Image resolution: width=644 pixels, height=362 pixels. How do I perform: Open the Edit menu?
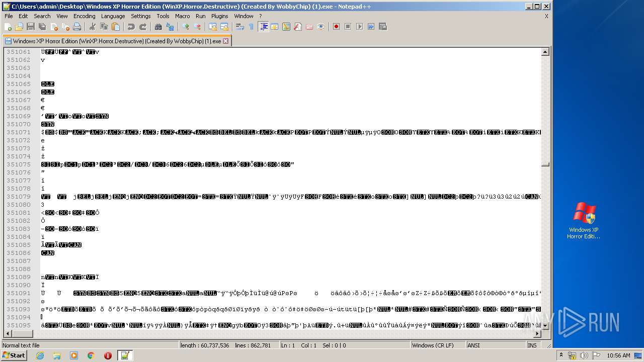click(x=23, y=16)
